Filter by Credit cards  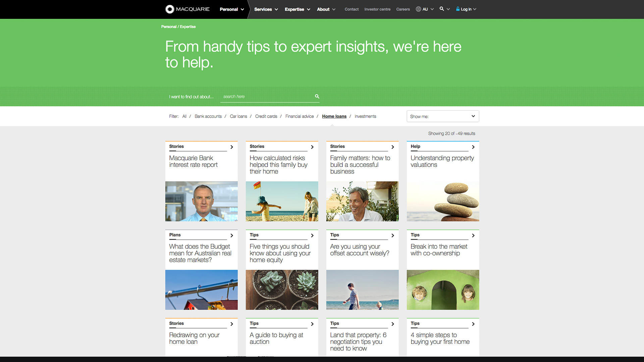click(266, 116)
